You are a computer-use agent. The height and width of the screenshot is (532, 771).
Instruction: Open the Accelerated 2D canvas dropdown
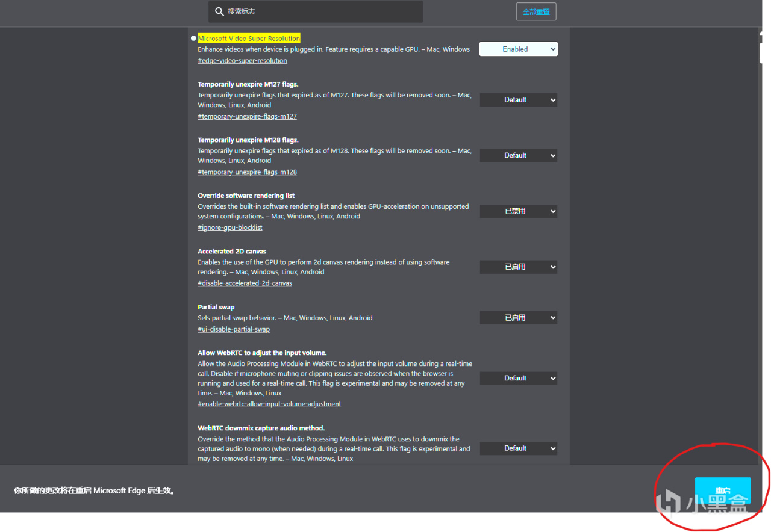coord(519,267)
